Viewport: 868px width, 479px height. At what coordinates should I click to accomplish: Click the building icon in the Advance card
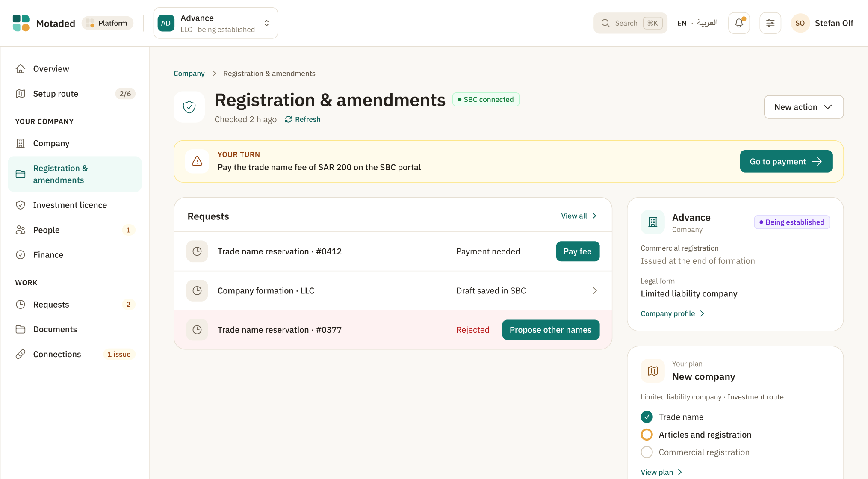[652, 222]
